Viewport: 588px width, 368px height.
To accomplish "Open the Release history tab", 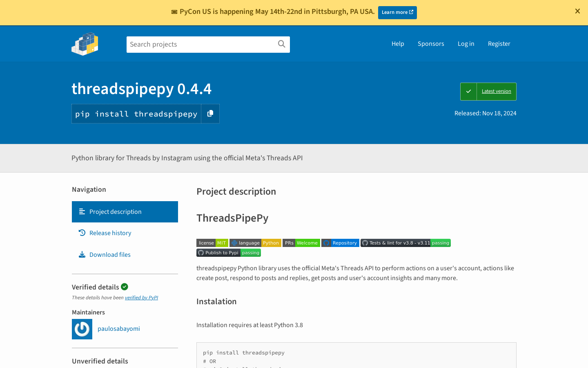I will (x=125, y=233).
